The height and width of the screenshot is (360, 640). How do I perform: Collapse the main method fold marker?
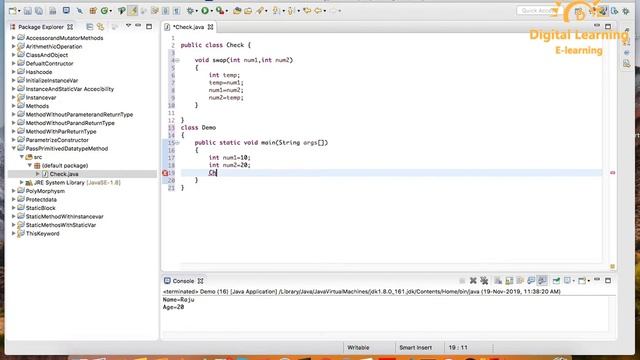[178, 143]
